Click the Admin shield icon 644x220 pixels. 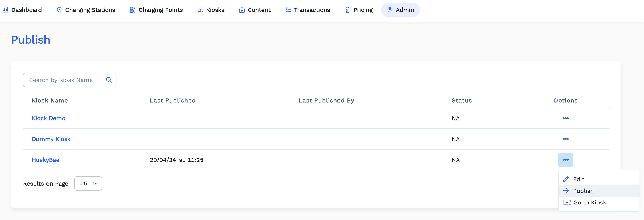coord(390,10)
